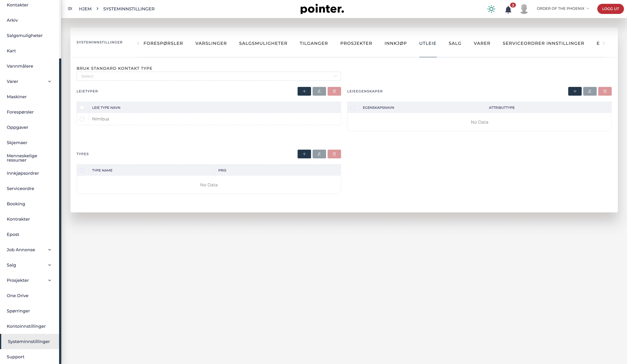Select the Utleie tab

[x=428, y=43]
